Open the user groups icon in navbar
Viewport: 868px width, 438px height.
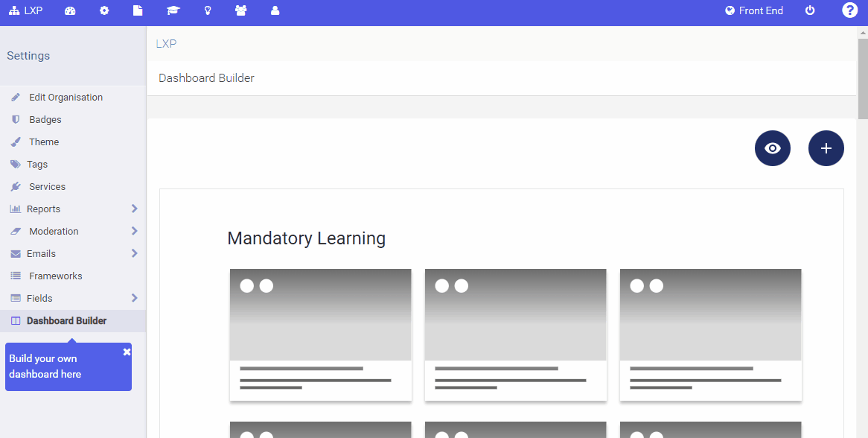(241, 10)
